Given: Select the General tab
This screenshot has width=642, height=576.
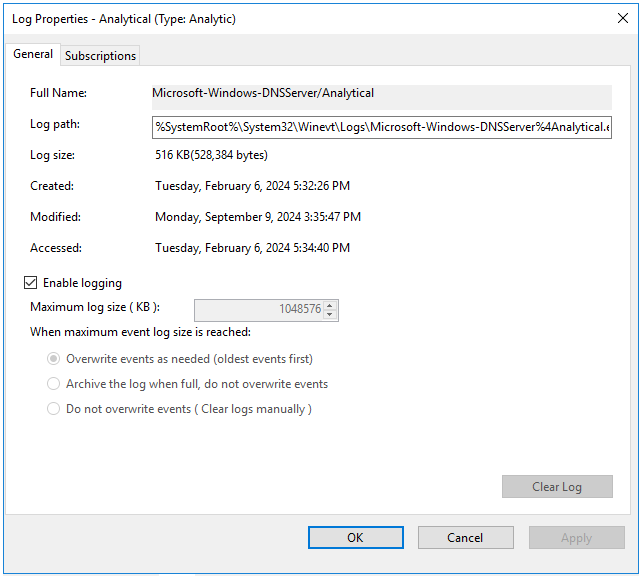Looking at the screenshot, I should pyautogui.click(x=33, y=54).
